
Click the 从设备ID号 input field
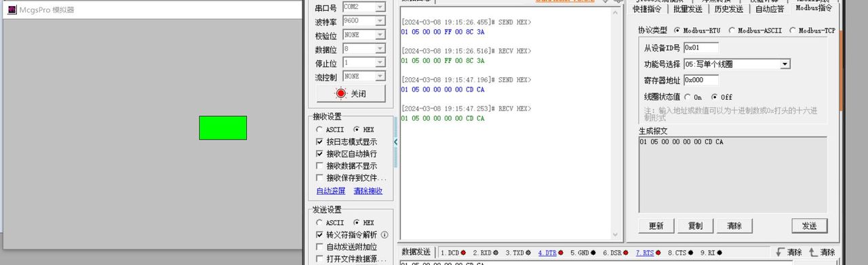(x=701, y=47)
